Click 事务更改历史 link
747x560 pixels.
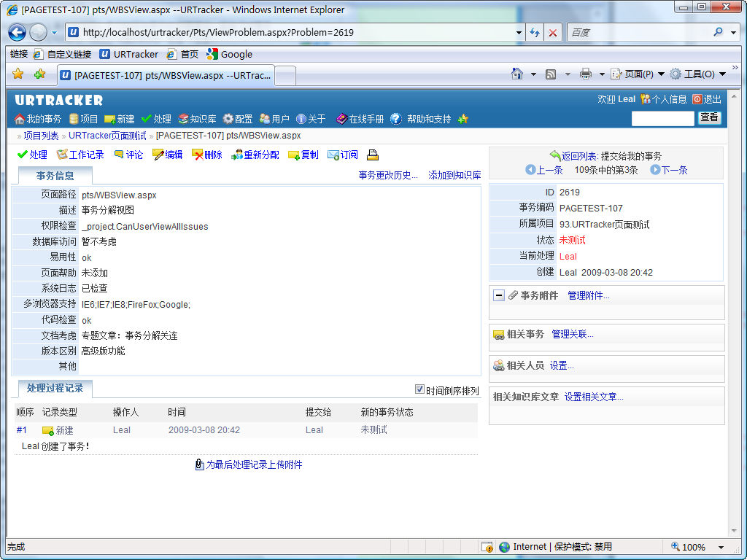(388, 175)
